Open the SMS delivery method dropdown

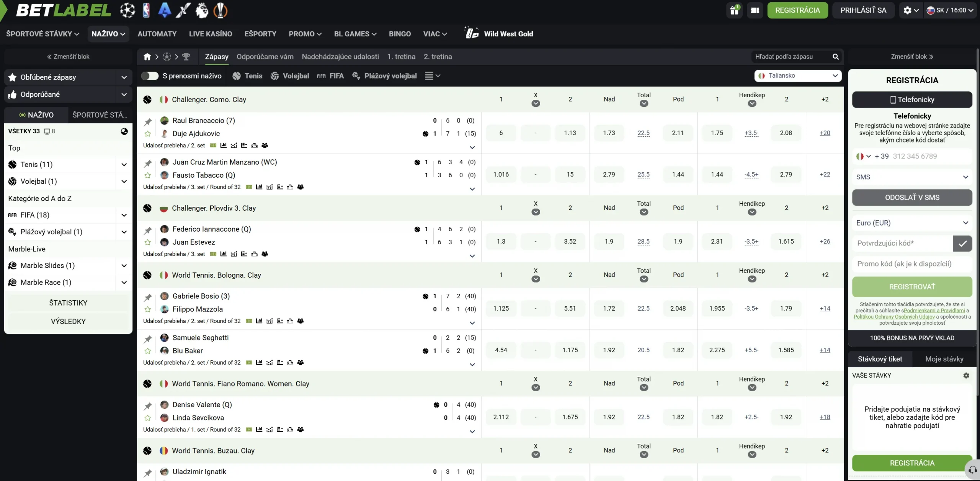pyautogui.click(x=912, y=177)
